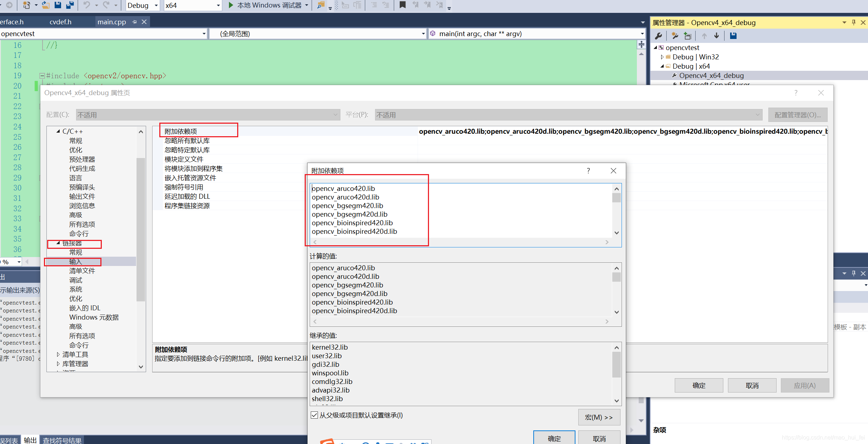868x444 pixels.
Task: Select Opencv4_x64_debug property sheet
Action: [x=711, y=75]
